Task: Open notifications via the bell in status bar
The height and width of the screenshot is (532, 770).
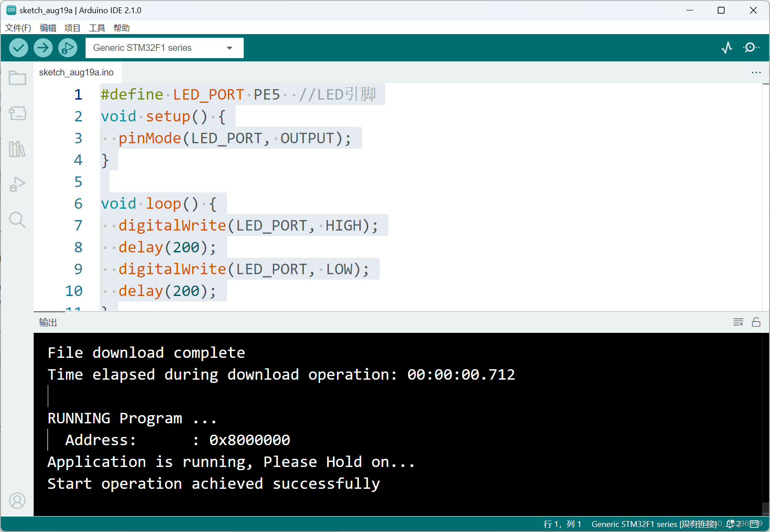Action: (x=731, y=524)
